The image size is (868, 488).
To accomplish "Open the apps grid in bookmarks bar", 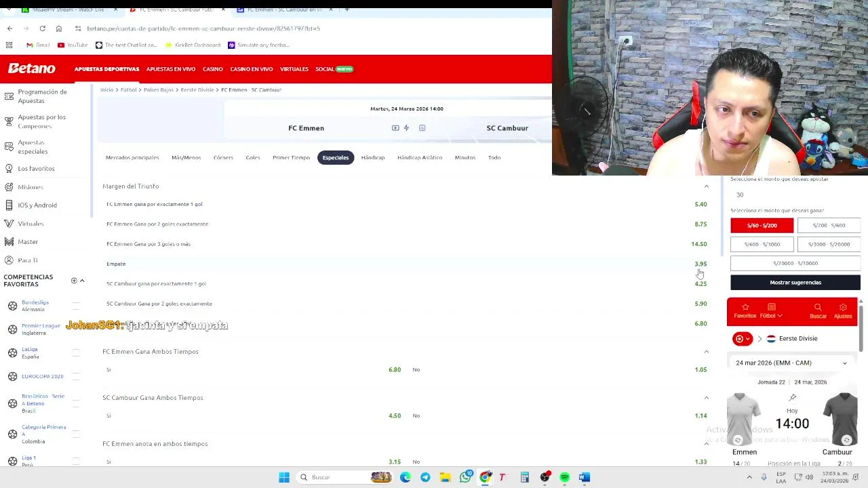I will [9, 45].
